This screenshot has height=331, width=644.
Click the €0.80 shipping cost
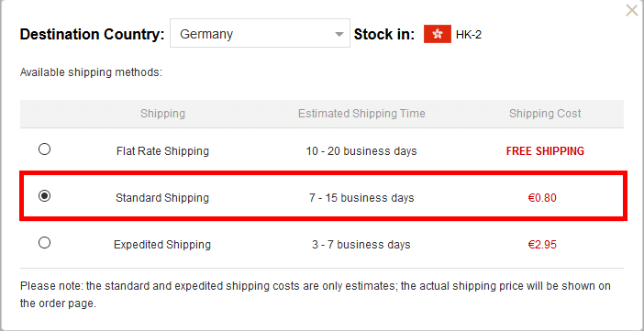542,198
